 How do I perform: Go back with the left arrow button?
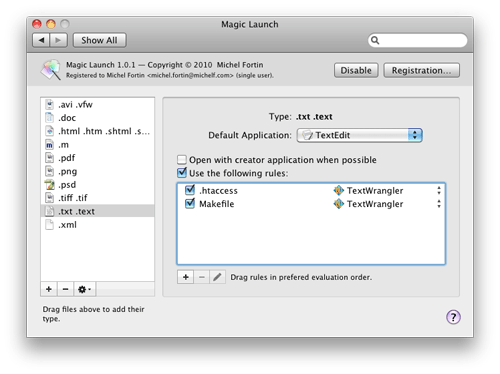pyautogui.click(x=41, y=40)
